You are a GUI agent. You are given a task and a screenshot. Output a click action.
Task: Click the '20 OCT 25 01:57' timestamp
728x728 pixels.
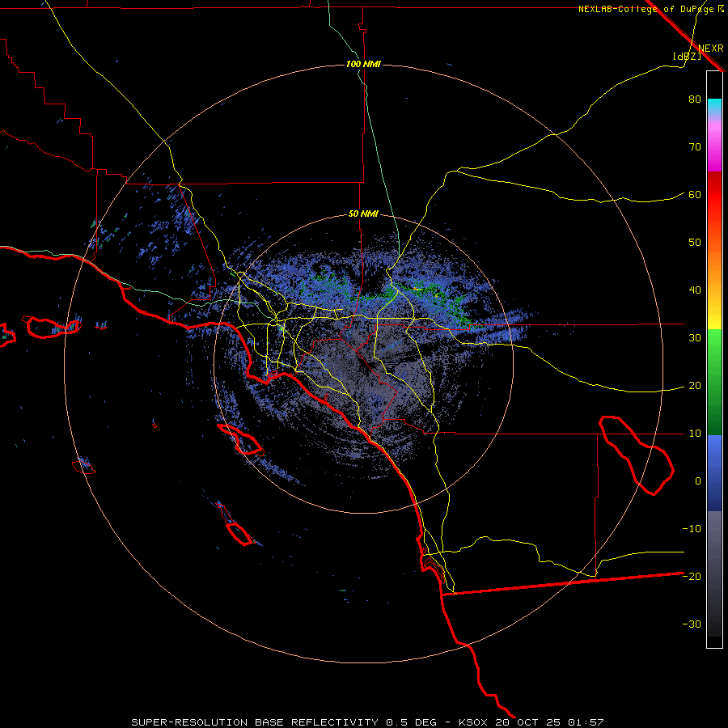pyautogui.click(x=550, y=722)
